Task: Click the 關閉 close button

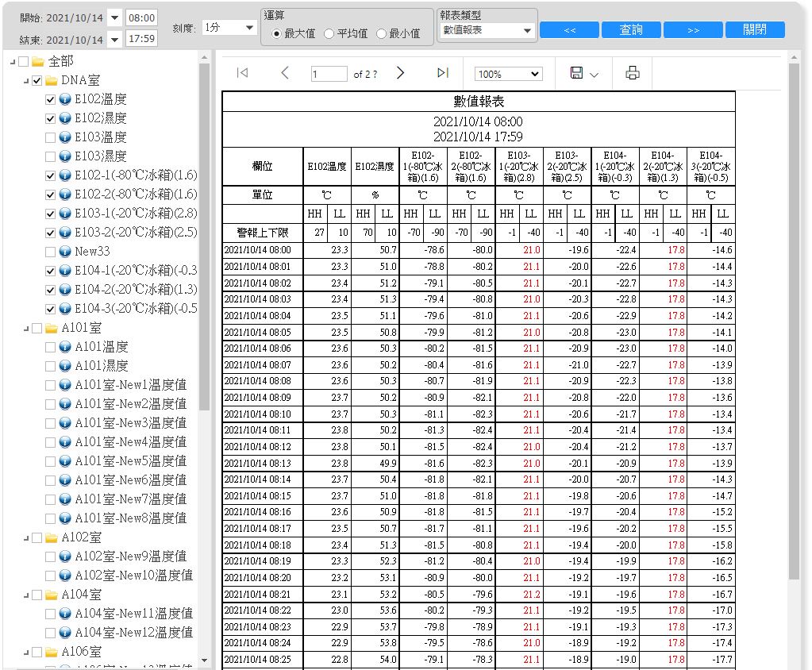Action: (755, 29)
